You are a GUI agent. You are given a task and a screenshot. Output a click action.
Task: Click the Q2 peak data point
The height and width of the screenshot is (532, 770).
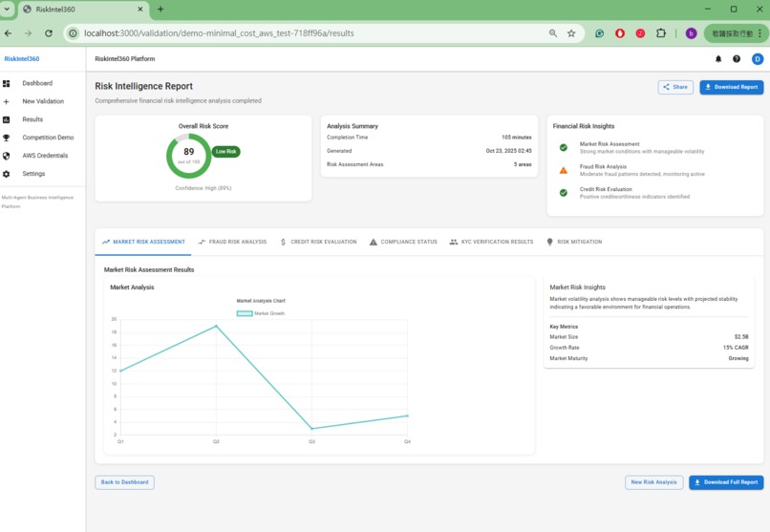(x=216, y=326)
